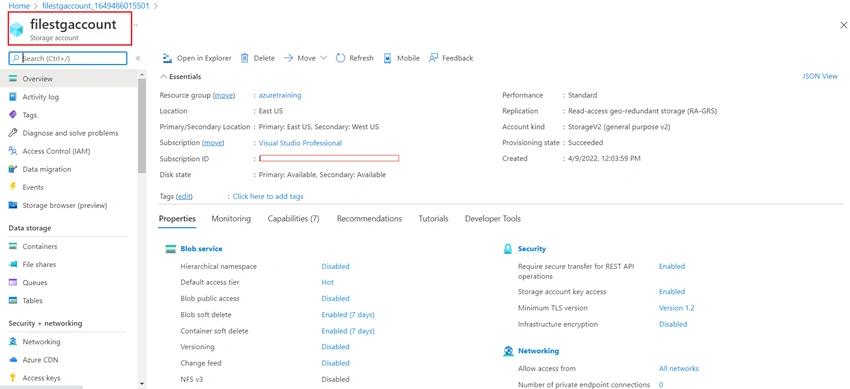Click the Open in Explorer icon
The height and width of the screenshot is (389, 850).
(x=167, y=58)
